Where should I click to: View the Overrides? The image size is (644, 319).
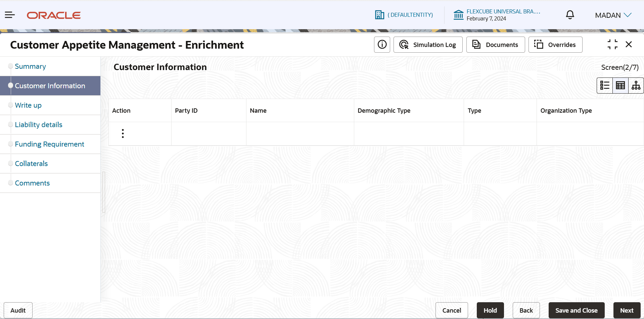555,45
